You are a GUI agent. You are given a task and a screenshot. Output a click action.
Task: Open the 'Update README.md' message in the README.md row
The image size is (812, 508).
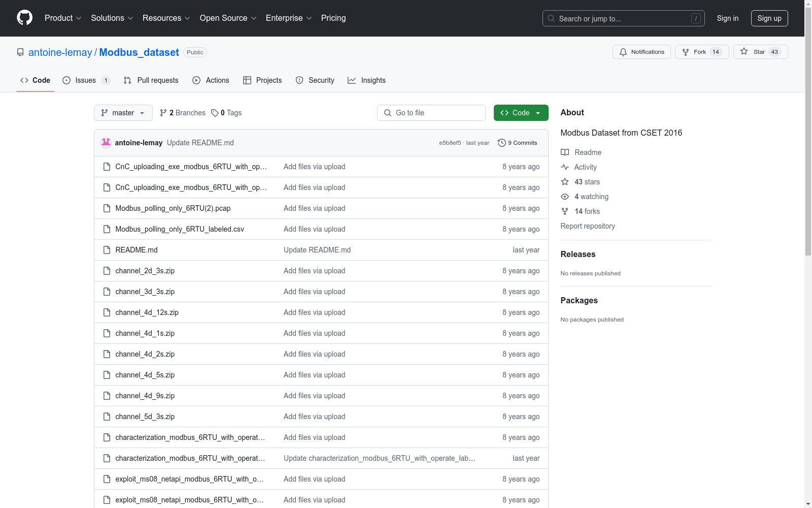(317, 250)
